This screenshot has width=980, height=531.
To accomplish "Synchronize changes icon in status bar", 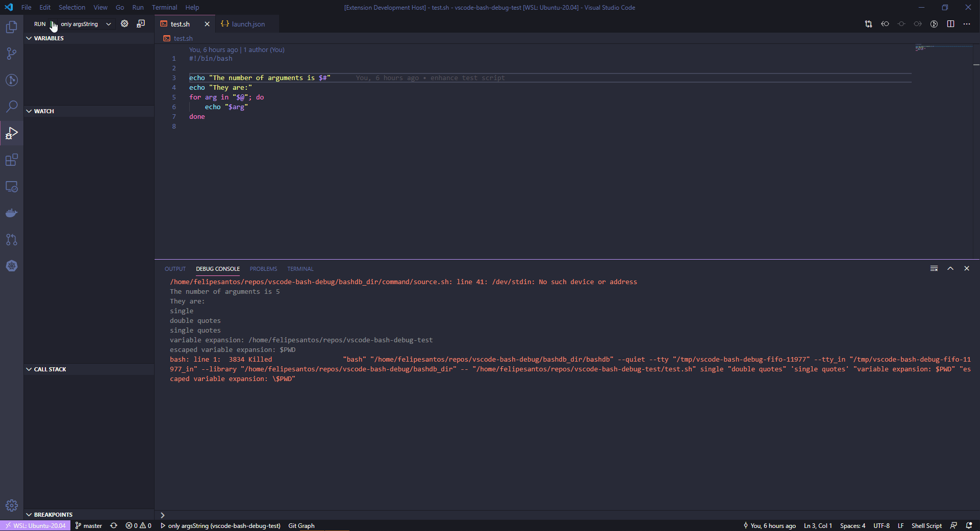I will (114, 525).
